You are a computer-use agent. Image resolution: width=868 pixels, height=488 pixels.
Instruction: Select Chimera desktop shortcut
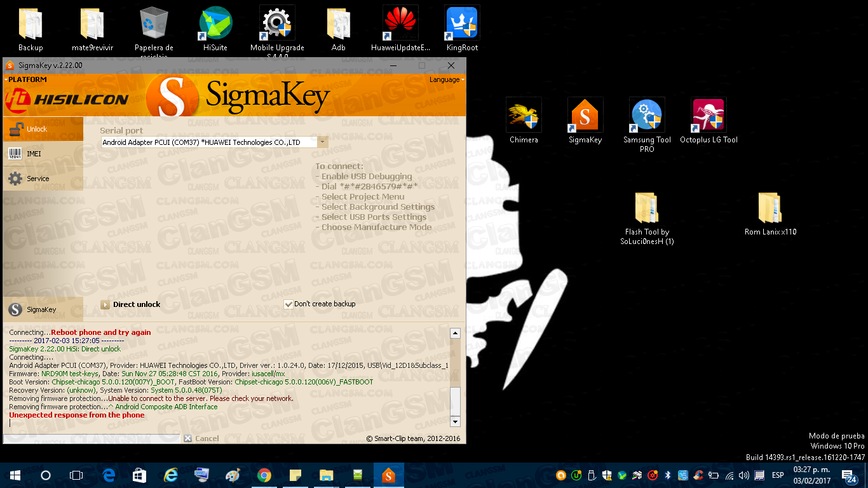[x=524, y=121]
